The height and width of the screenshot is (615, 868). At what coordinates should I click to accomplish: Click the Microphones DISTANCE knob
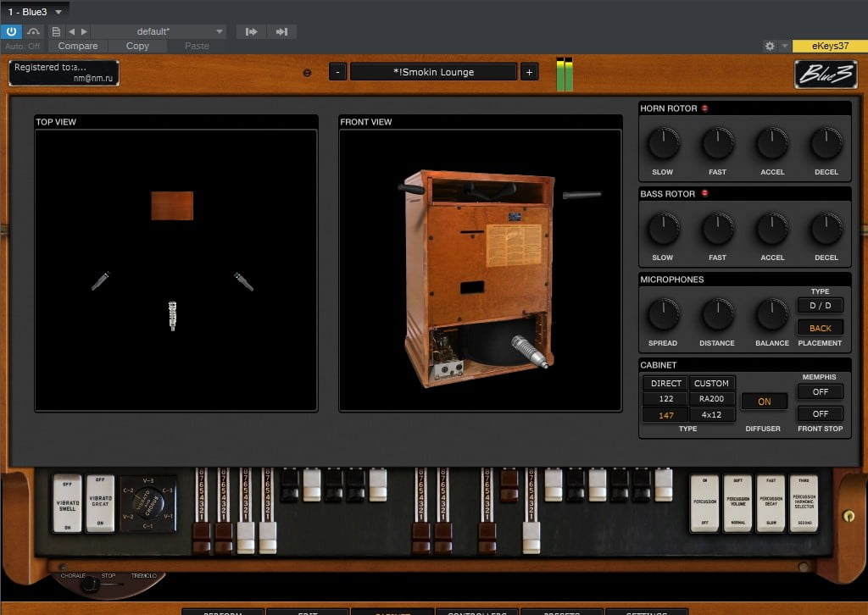[718, 314]
